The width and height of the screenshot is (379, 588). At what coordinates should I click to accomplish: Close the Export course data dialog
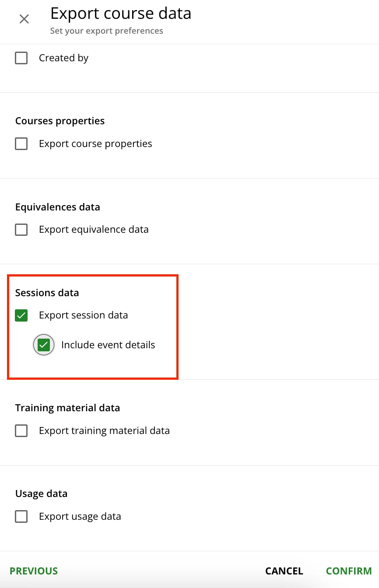[x=24, y=19]
